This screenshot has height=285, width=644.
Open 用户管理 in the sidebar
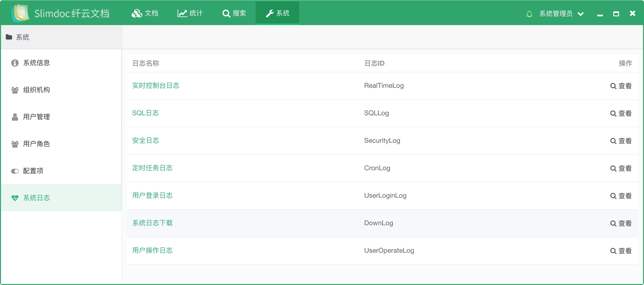pos(61,117)
